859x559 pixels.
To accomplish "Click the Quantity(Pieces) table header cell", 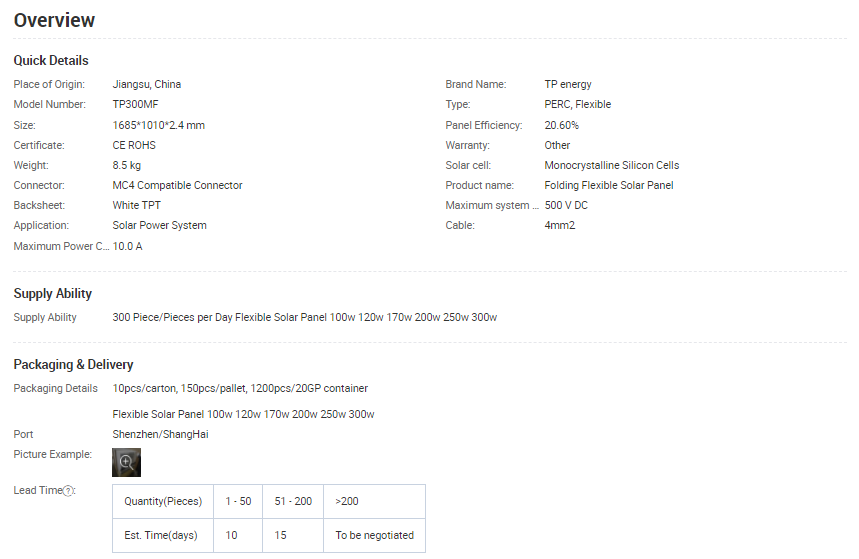I will [x=163, y=501].
